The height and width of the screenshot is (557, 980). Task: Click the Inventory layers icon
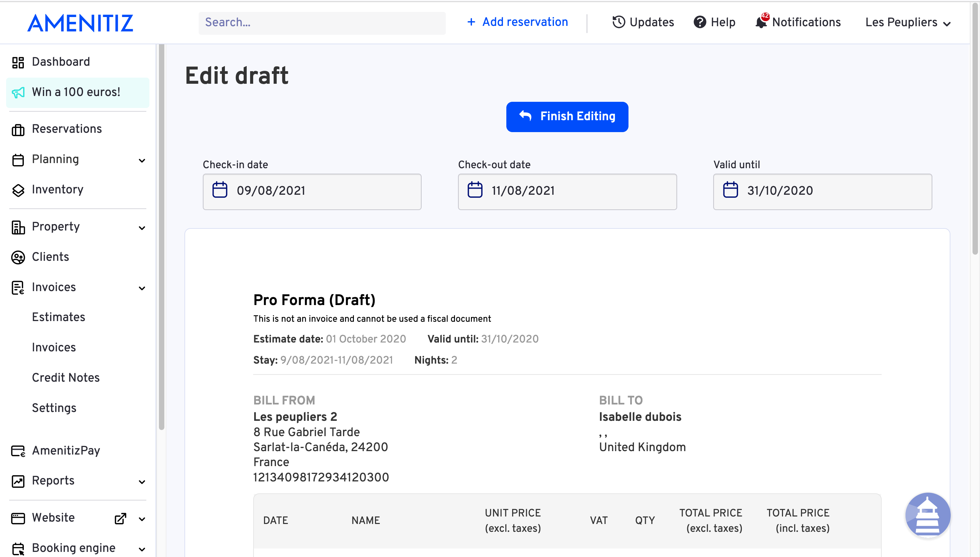(x=18, y=190)
